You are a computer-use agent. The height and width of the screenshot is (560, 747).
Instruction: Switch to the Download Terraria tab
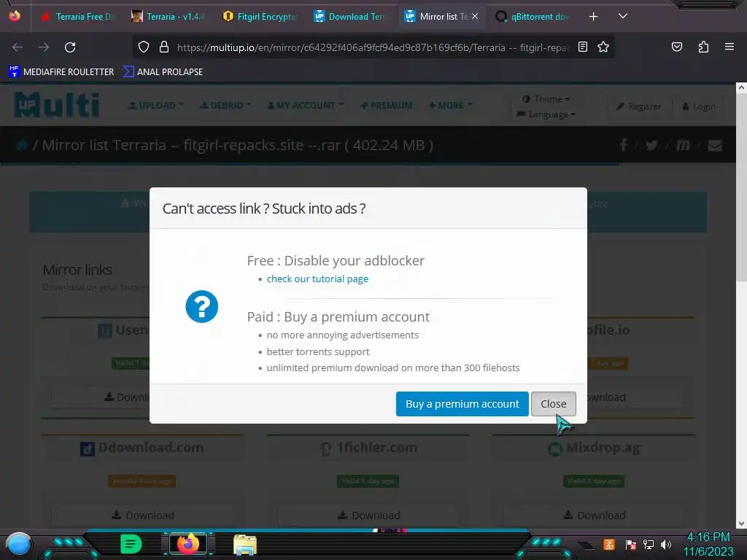coord(351,17)
